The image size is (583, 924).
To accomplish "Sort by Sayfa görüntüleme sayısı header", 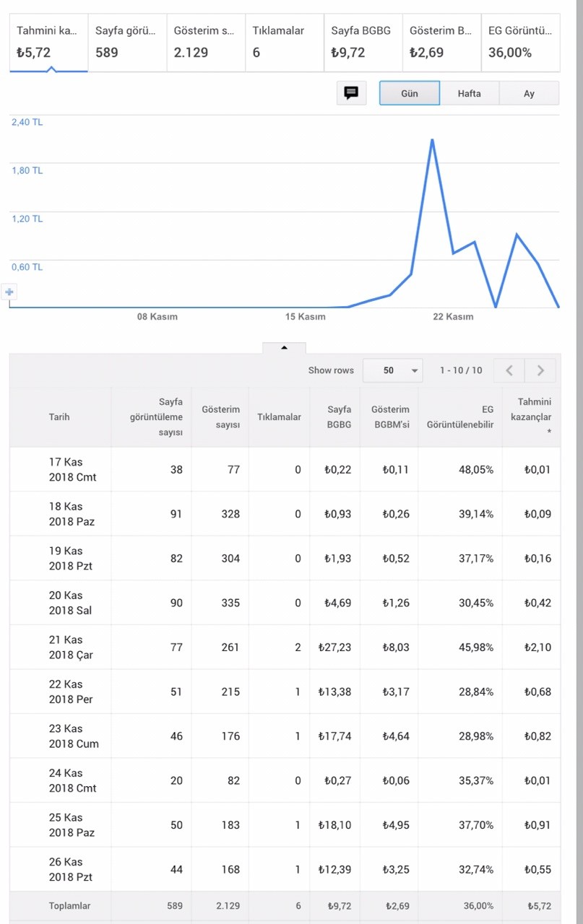I will coord(152,417).
